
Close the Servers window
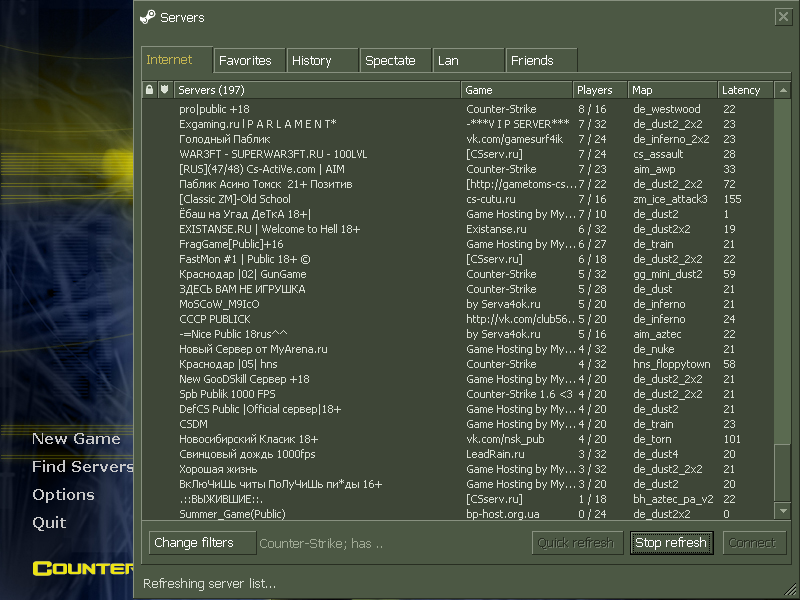(x=783, y=17)
